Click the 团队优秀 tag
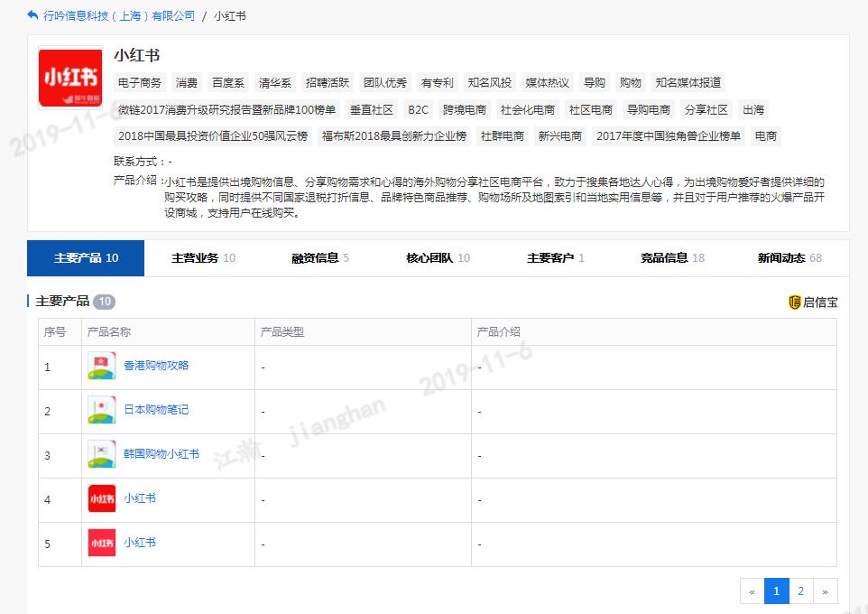Screen dimensions: 868x614 385,82
